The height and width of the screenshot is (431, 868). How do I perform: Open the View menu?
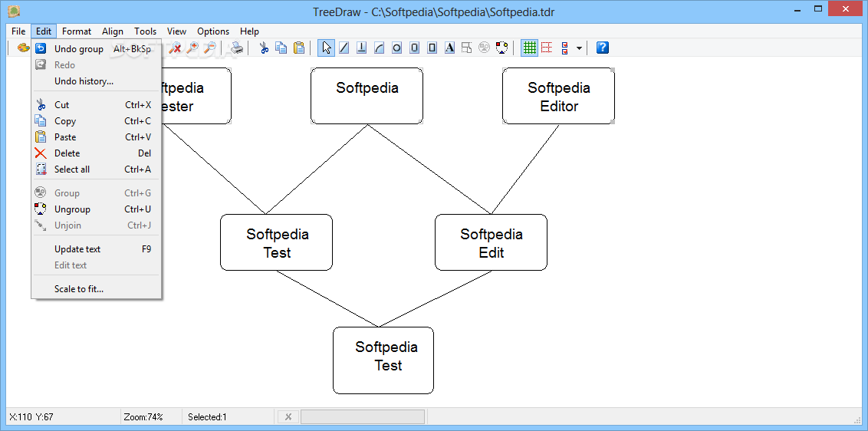(176, 31)
